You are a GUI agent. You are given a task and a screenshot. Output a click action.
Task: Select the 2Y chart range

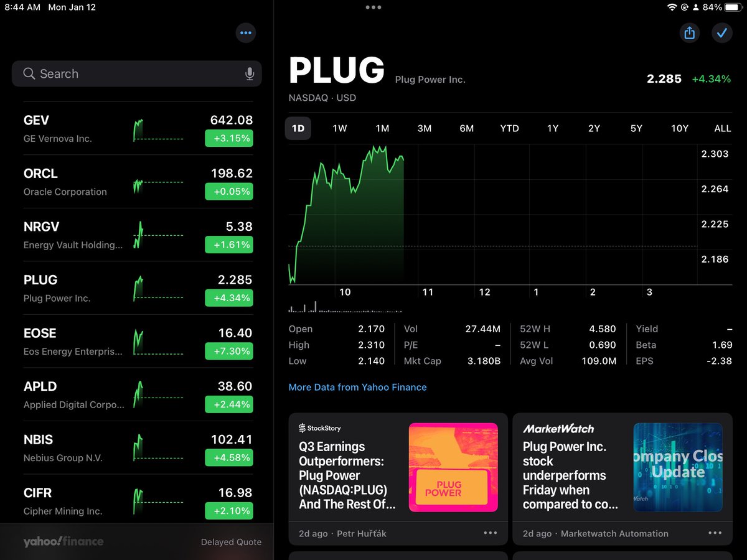[x=594, y=128]
